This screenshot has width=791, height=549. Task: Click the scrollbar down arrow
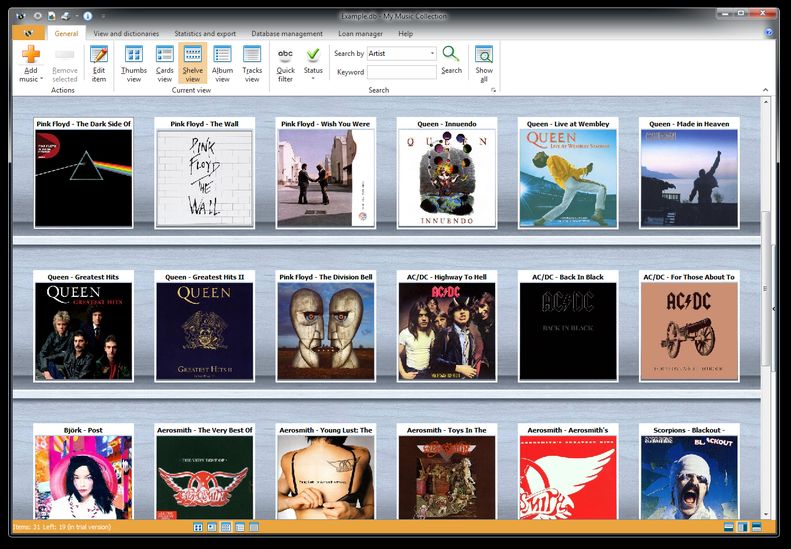tap(766, 514)
